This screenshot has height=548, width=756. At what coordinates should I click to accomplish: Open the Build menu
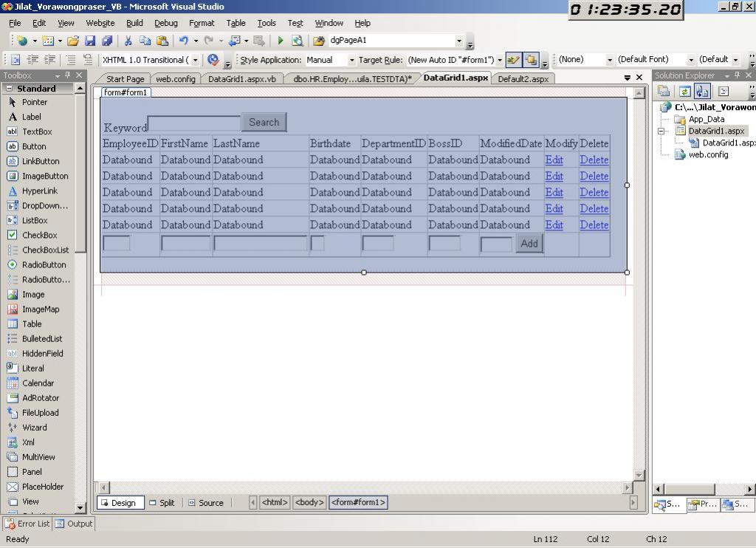point(134,23)
